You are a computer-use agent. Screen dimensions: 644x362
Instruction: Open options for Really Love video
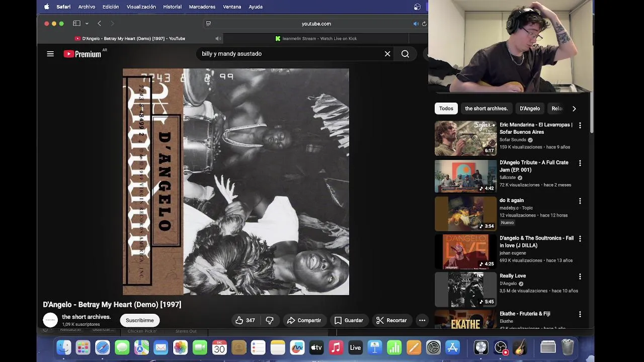pyautogui.click(x=580, y=276)
